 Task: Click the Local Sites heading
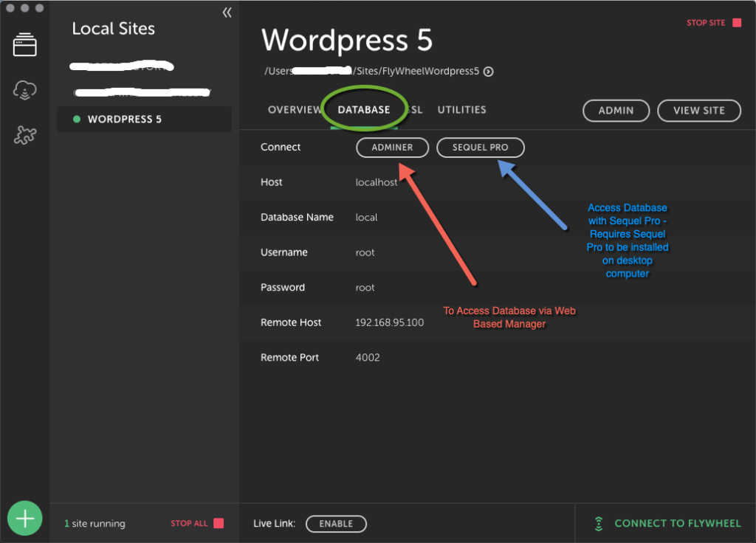click(x=113, y=29)
